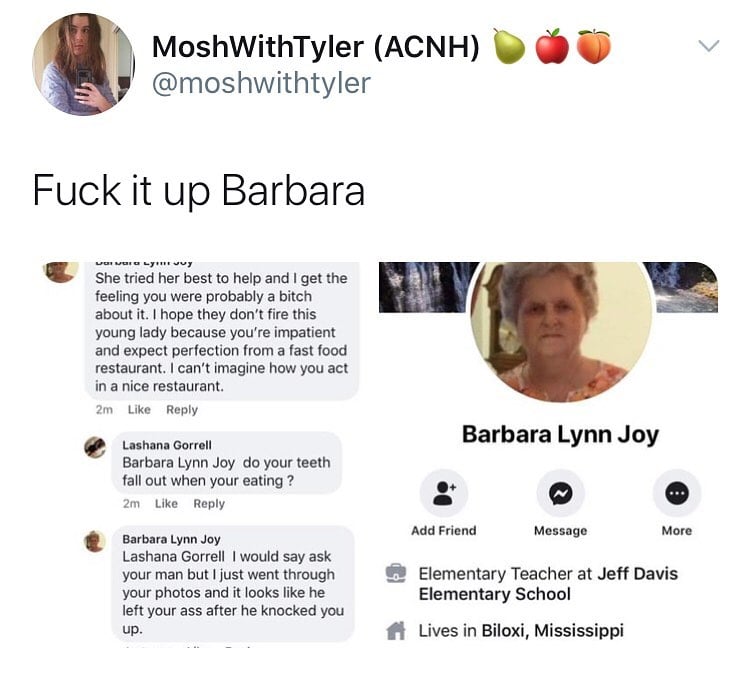
Task: Open the @moshwithtyler handle link
Action: pyautogui.click(x=261, y=83)
